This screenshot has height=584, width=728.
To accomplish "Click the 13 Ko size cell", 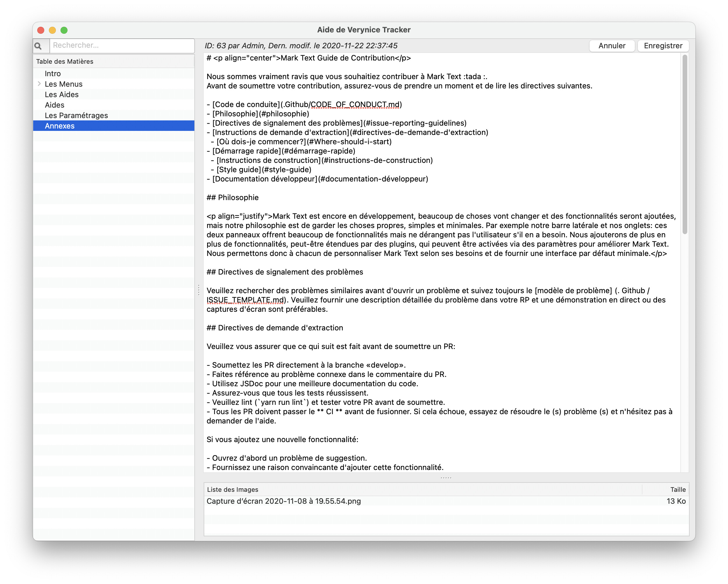I will pyautogui.click(x=676, y=501).
